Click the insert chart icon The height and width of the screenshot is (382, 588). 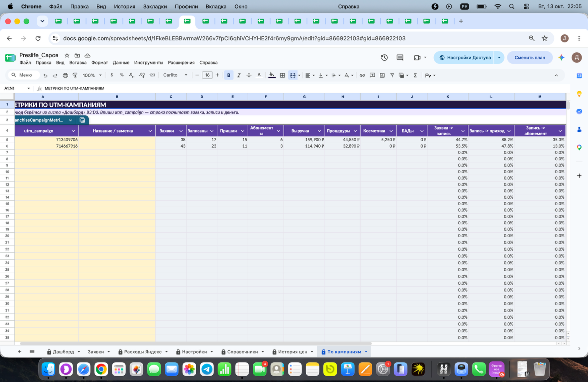[382, 75]
